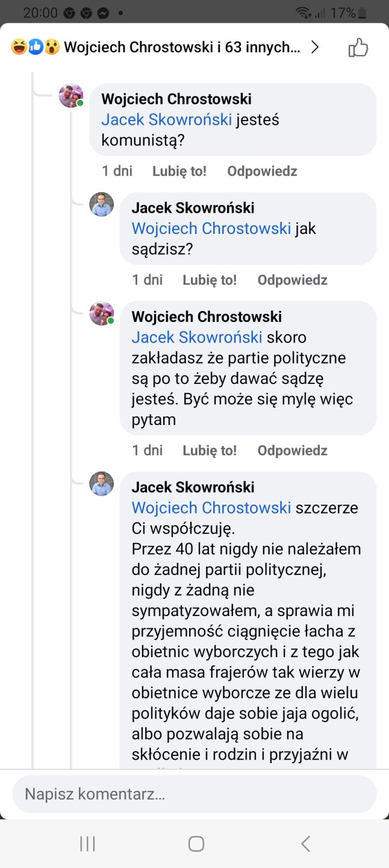Tap the reaction emojis cluster in the header
The height and width of the screenshot is (868, 389).
pos(36,48)
